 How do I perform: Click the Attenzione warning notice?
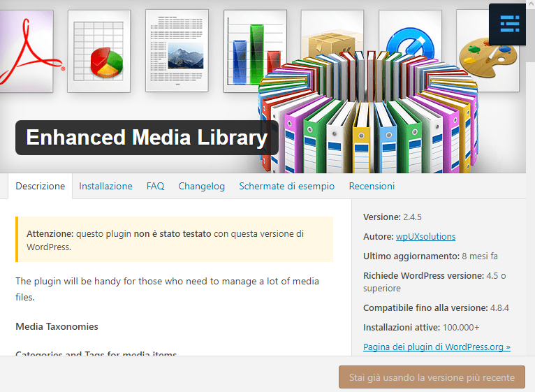[x=174, y=240]
